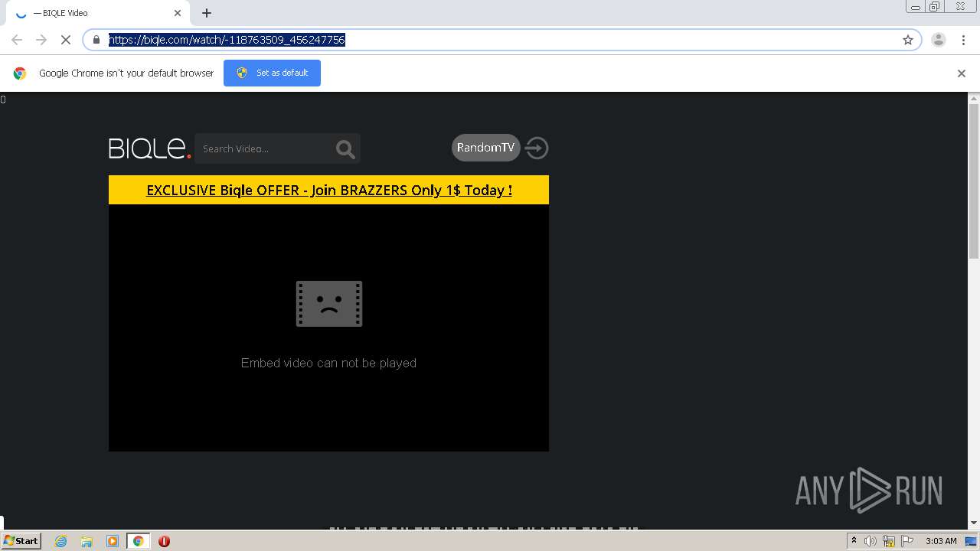Open a new tab
This screenshot has height=551, width=980.
[207, 13]
